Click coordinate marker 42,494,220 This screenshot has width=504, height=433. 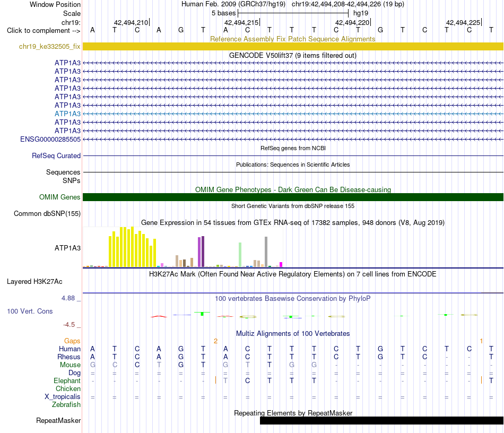352,22
